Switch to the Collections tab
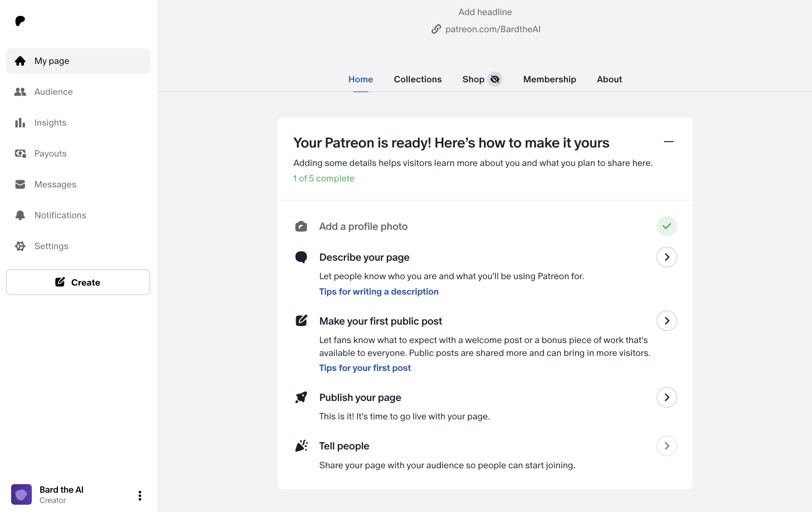Viewport: 812px width, 512px height. 418,79
